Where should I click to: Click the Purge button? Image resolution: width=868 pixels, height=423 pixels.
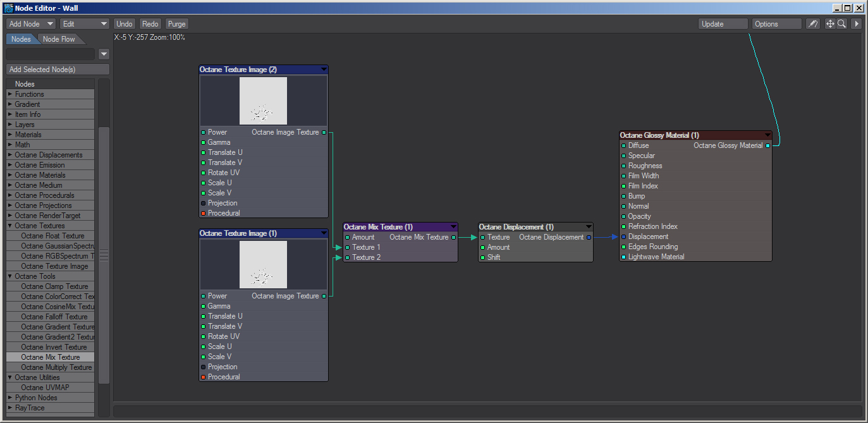click(x=177, y=24)
